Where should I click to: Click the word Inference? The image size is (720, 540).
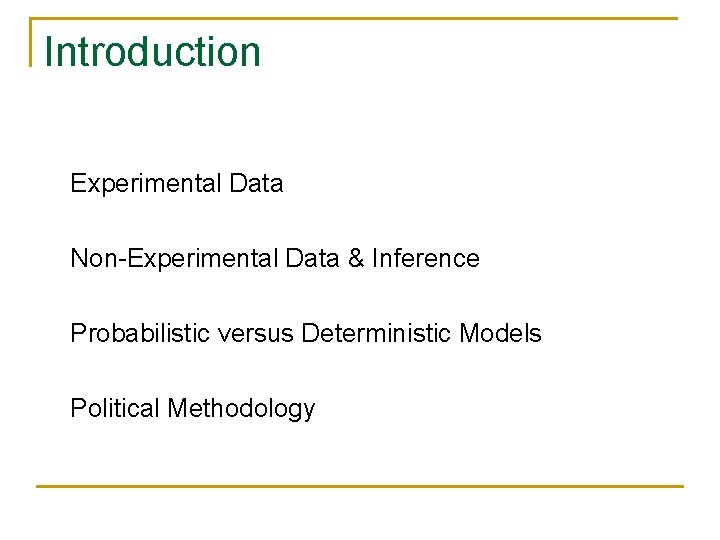(x=426, y=259)
